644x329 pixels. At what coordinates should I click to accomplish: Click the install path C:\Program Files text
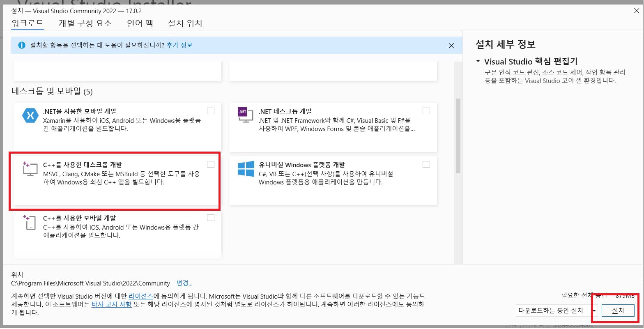pyautogui.click(x=90, y=283)
